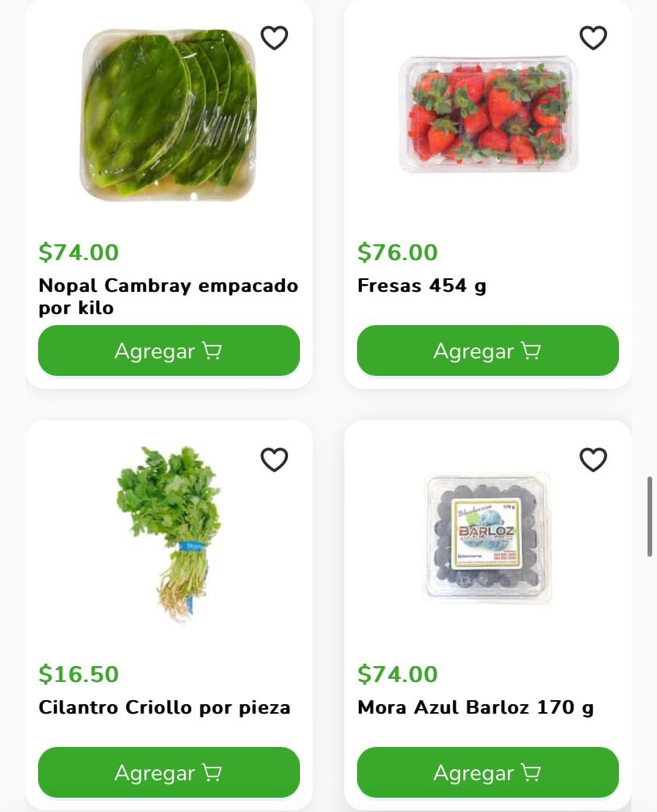Open the Nopal Cambray product image
Image resolution: width=657 pixels, height=812 pixels.
[x=170, y=115]
